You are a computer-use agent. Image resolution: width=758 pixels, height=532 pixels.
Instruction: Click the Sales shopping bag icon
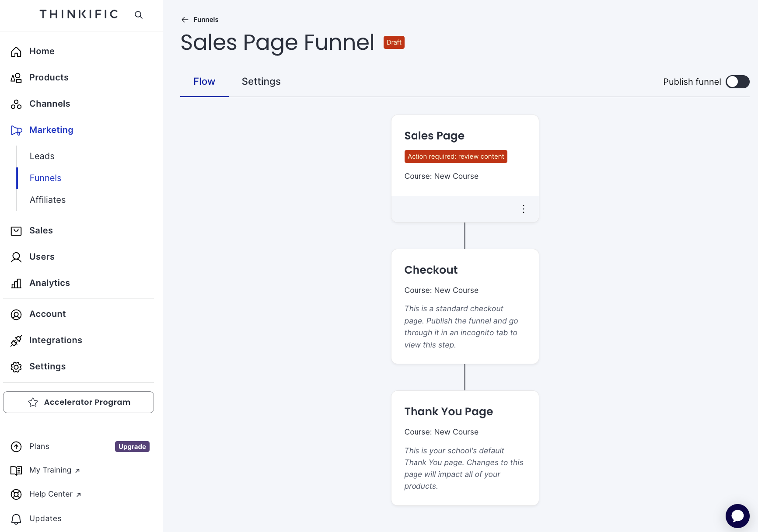pyautogui.click(x=16, y=231)
